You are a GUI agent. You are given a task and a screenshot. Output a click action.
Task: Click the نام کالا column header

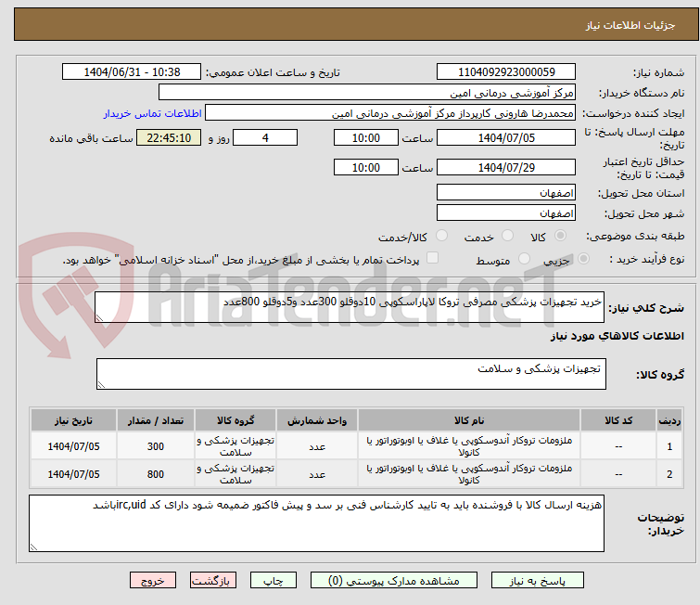click(x=469, y=420)
